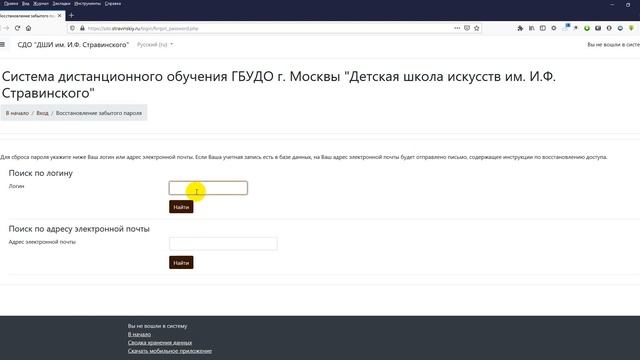Click the browser address bar URL
This screenshot has height=360, width=640.
tap(143, 28)
